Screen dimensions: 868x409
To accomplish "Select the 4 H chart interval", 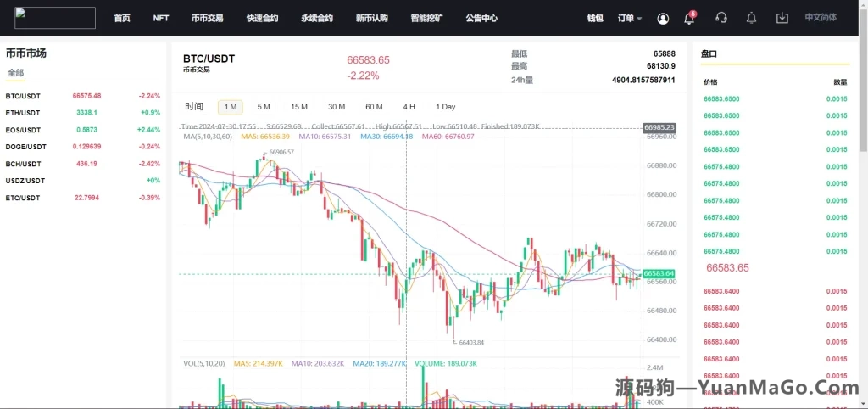I will point(409,107).
